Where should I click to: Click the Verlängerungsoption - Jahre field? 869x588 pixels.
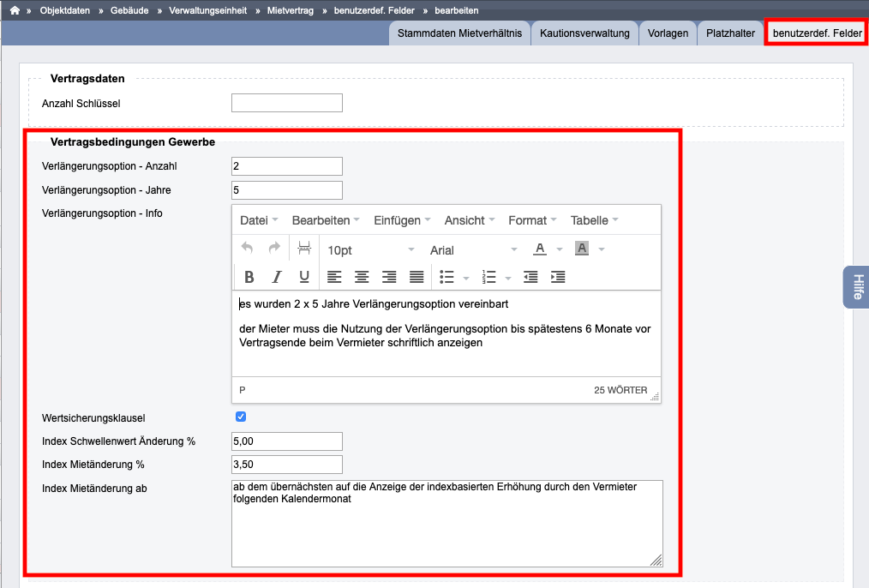[287, 190]
